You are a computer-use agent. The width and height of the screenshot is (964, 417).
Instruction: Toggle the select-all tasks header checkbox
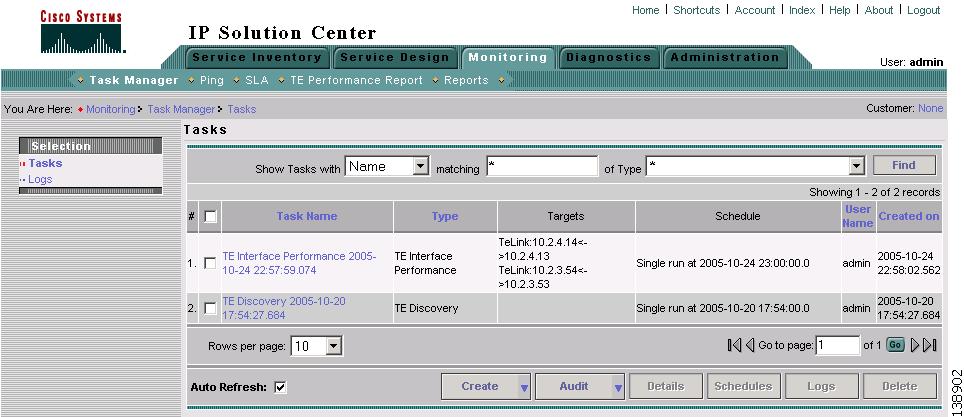point(210,216)
